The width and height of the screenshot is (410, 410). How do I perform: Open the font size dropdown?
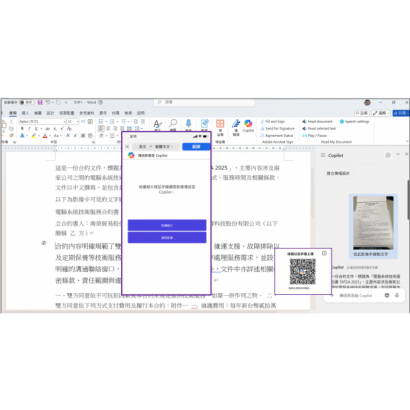(73, 122)
